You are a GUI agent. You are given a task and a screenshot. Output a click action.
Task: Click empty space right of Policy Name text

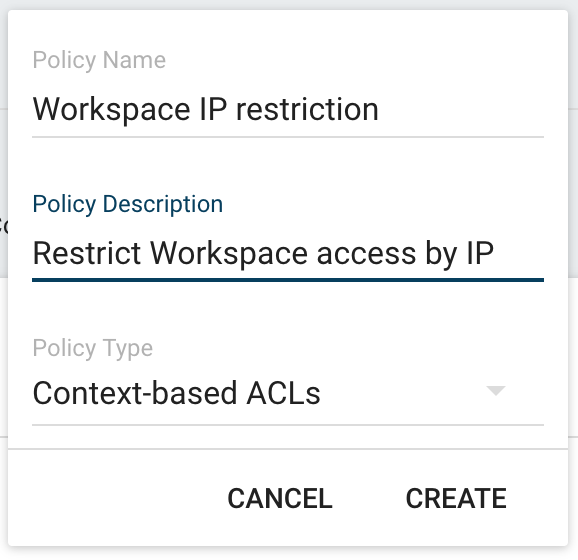click(x=461, y=109)
